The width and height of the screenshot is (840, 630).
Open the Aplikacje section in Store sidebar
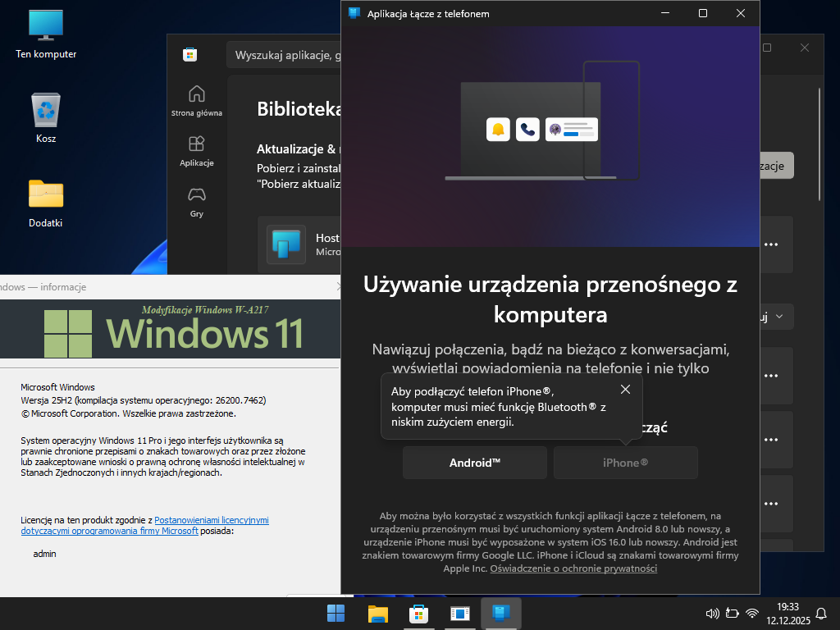coord(197,151)
